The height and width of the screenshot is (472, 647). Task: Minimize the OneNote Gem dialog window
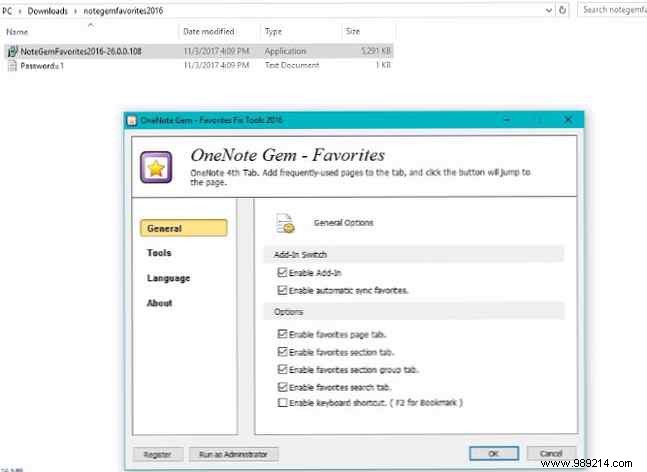click(507, 120)
